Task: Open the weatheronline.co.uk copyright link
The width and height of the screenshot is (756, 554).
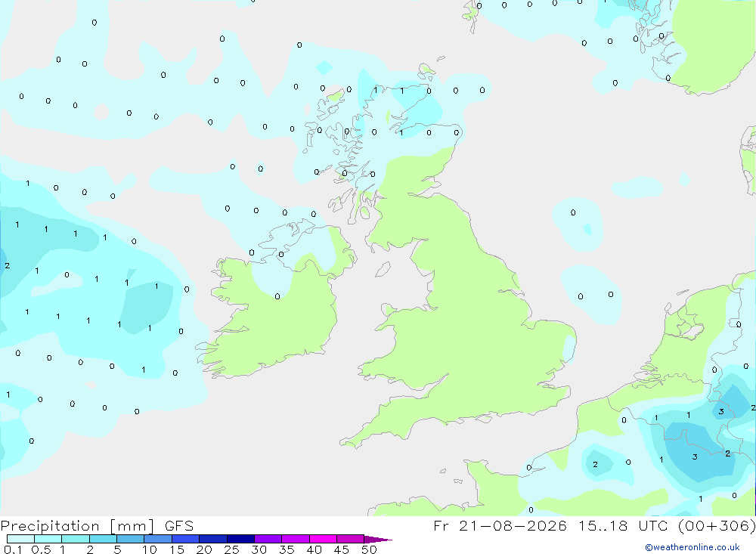Action: point(692,547)
